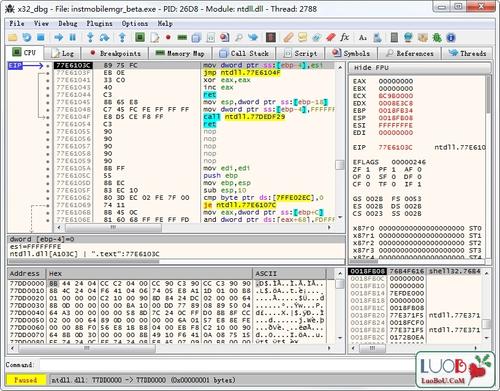
Task: Click the Log page toolbar icon
Action: tap(155, 37)
